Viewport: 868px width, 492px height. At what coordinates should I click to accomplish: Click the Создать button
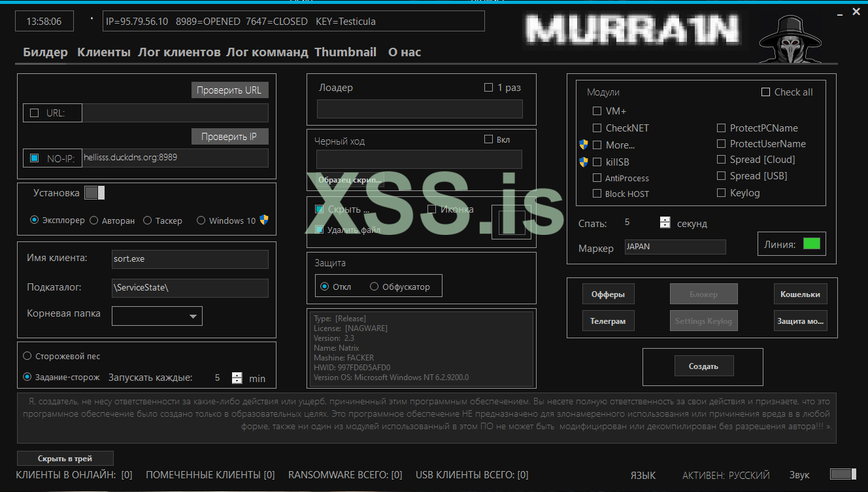[703, 366]
